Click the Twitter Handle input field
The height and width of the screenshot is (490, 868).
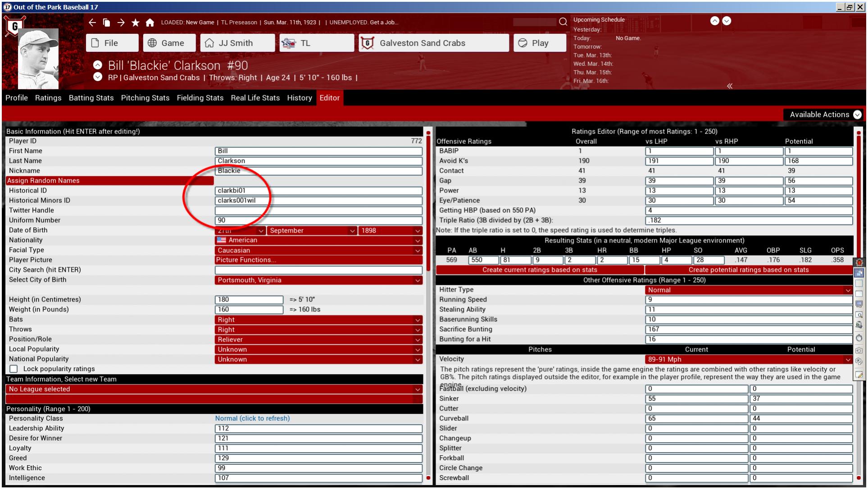click(x=318, y=211)
